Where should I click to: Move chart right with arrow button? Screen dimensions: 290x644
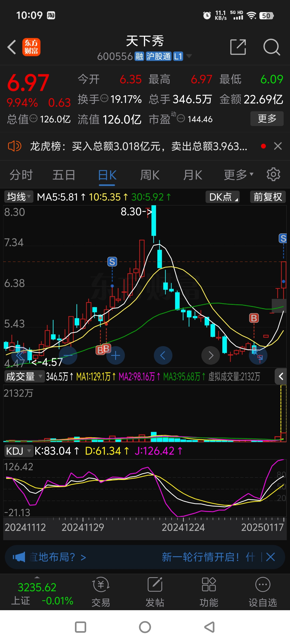coord(211,356)
